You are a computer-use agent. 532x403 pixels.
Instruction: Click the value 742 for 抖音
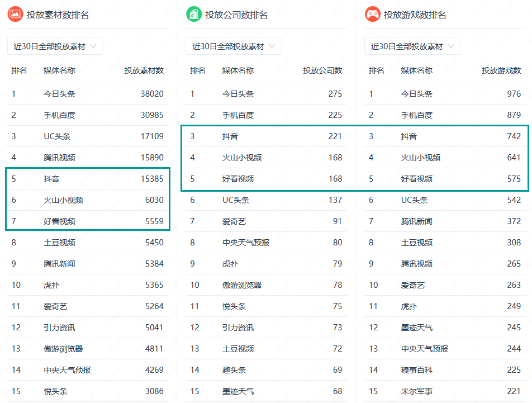coord(514,136)
